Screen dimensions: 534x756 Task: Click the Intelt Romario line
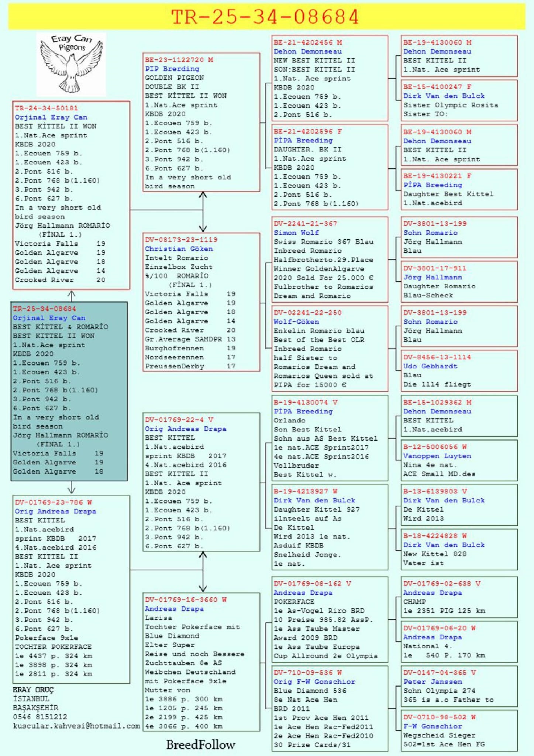coord(176,258)
